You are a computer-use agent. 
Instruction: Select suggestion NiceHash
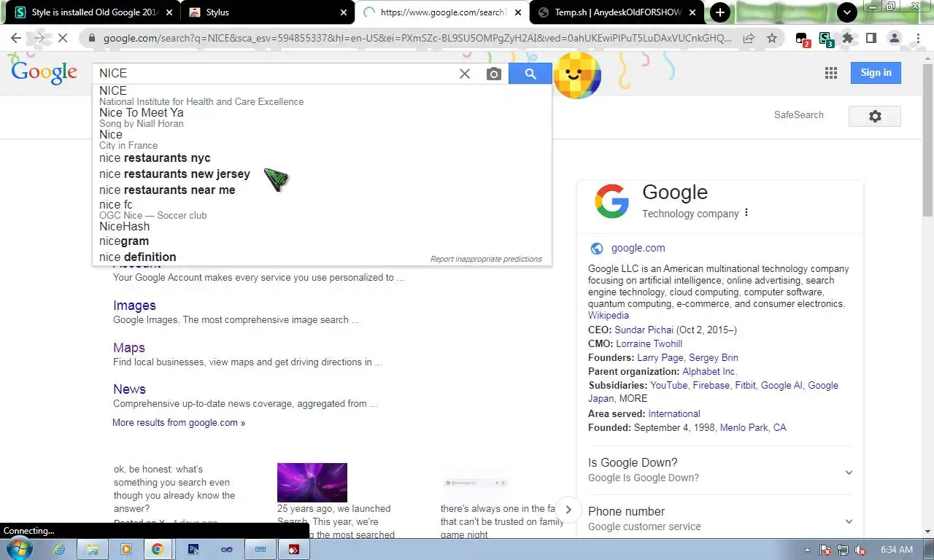pyautogui.click(x=322, y=227)
